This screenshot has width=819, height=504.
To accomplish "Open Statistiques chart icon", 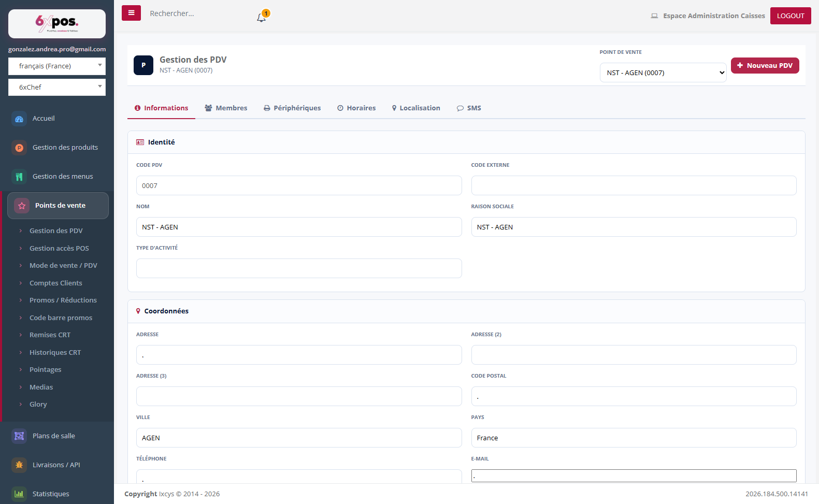I will click(x=19, y=494).
